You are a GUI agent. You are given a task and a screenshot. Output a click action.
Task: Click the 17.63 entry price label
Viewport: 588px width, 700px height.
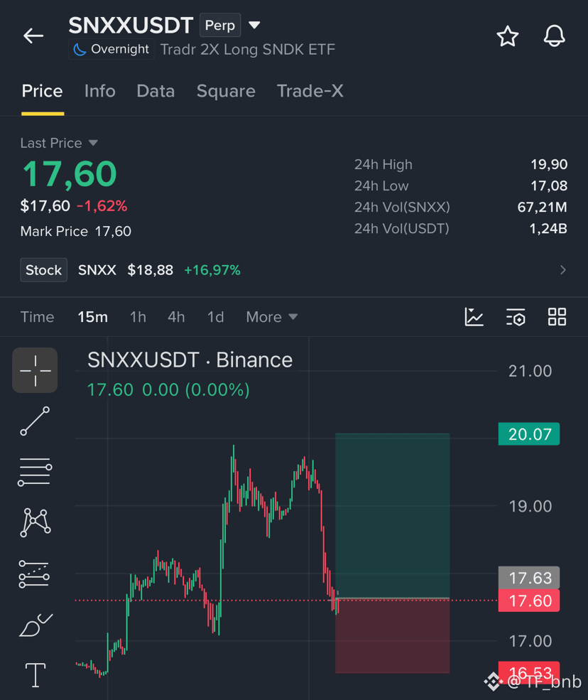[x=529, y=578]
